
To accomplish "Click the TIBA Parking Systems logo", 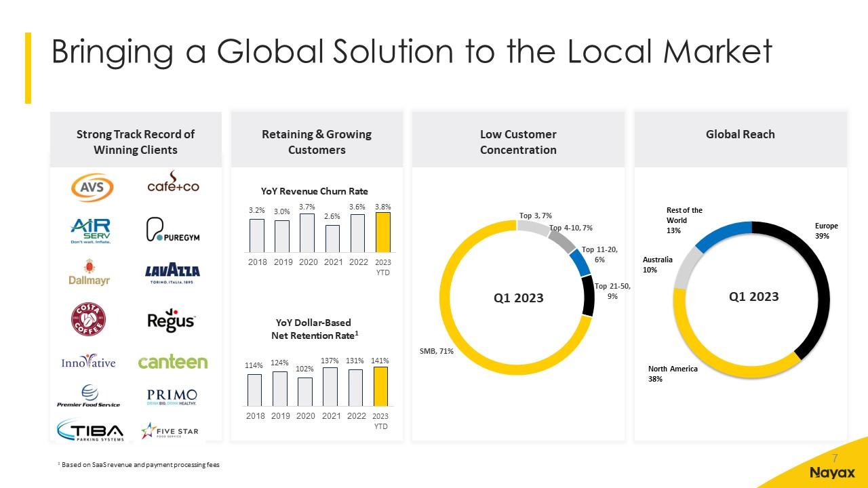I will pos(90,431).
